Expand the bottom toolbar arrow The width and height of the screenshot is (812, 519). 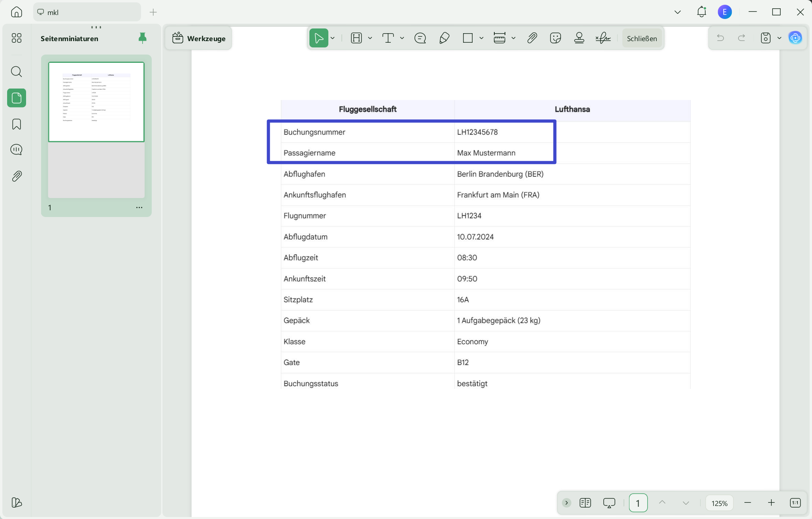click(567, 503)
